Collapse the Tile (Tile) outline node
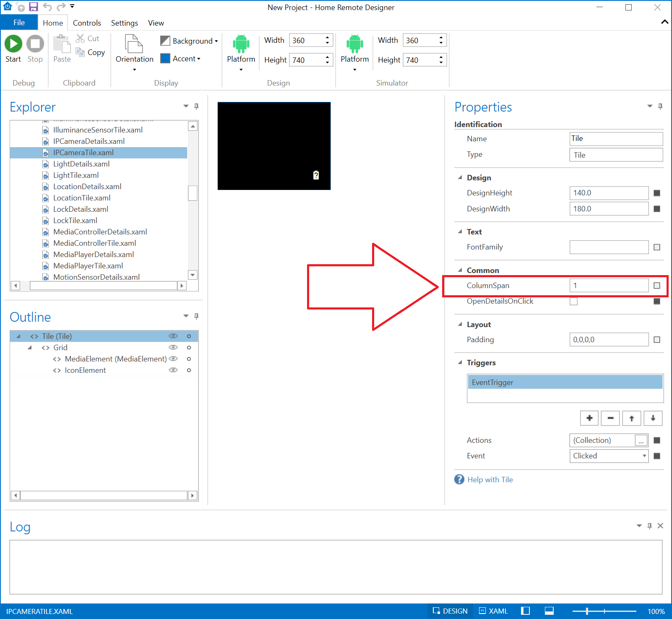672x619 pixels. pos(18,336)
